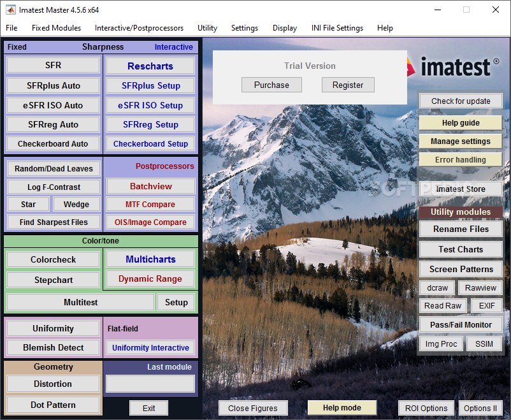Image resolution: width=511 pixels, height=420 pixels.
Task: Launch the Dot Pattern module
Action: (53, 405)
